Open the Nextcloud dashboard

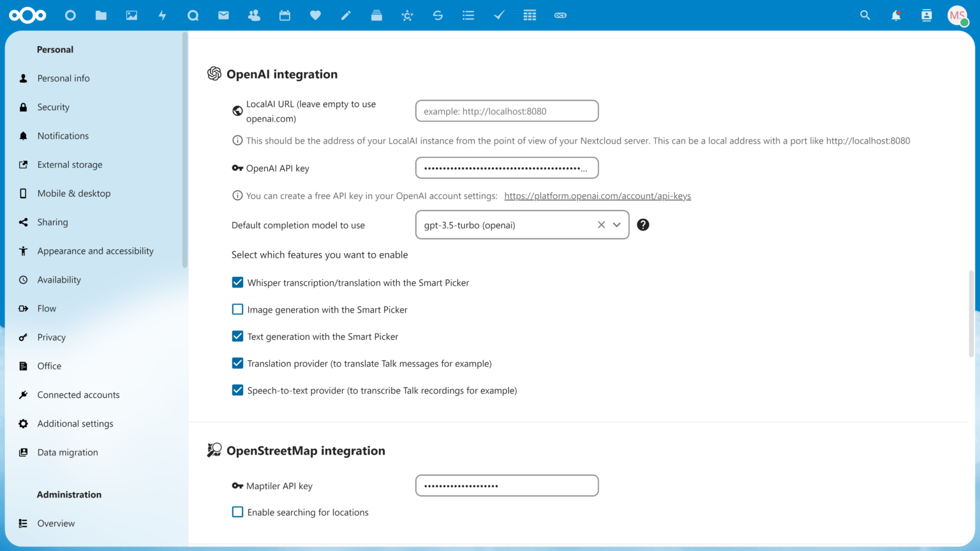click(70, 15)
